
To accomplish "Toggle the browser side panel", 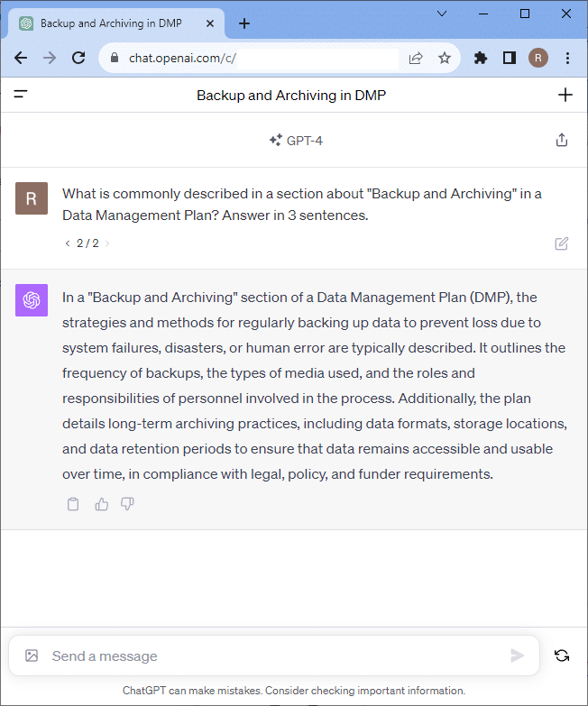I will pos(510,58).
